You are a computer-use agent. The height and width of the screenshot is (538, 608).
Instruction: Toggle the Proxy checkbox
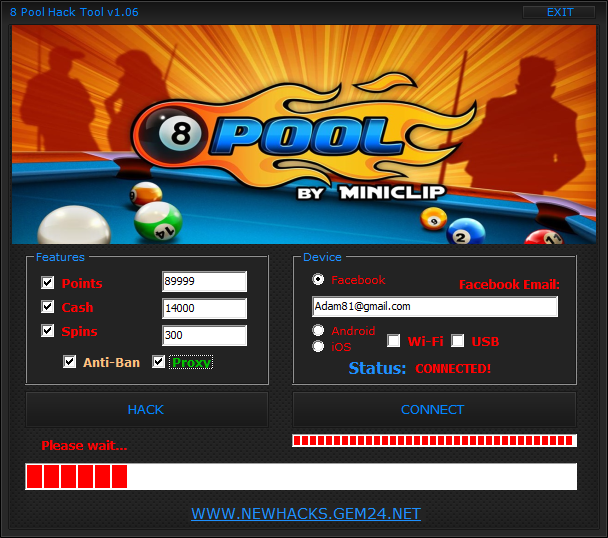[x=159, y=362]
